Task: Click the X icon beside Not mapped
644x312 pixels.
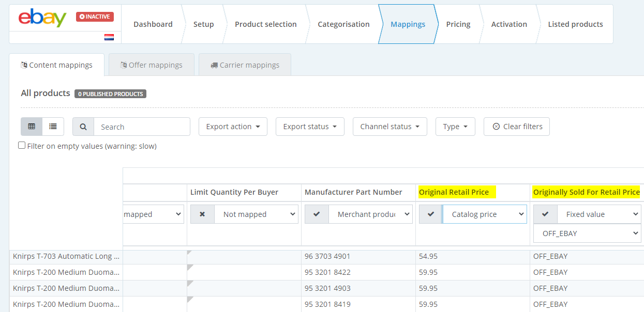Action: coord(202,214)
